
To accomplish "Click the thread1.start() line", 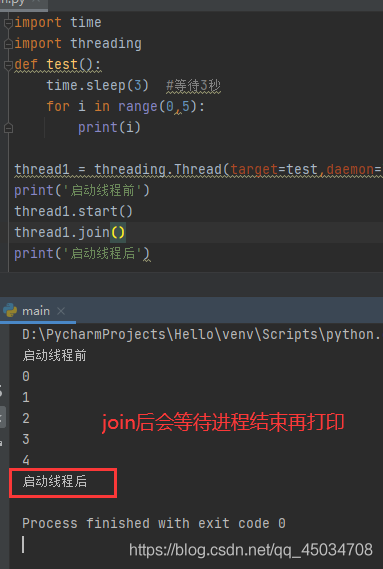I will tap(74, 211).
